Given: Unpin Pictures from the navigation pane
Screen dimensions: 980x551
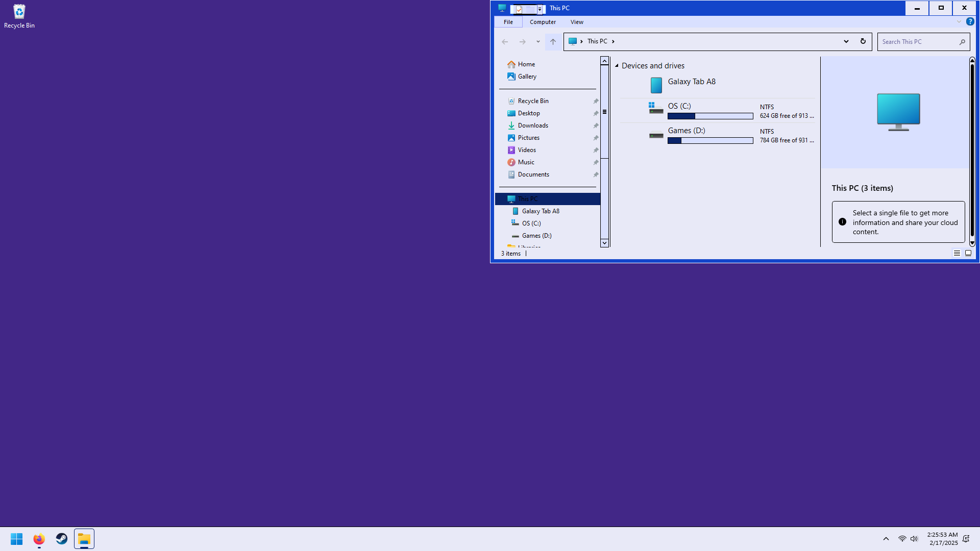Looking at the screenshot, I should click(596, 137).
